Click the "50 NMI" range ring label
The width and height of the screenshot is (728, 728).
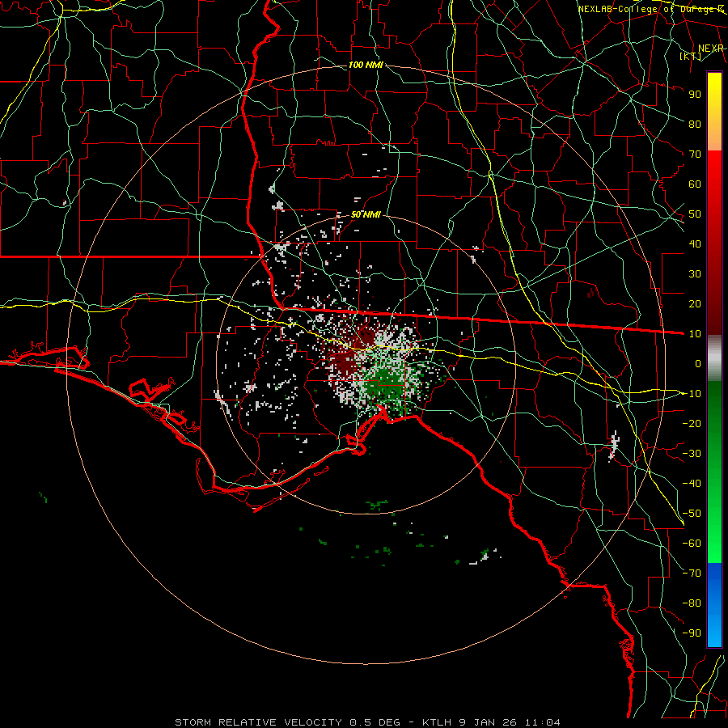pos(366,214)
